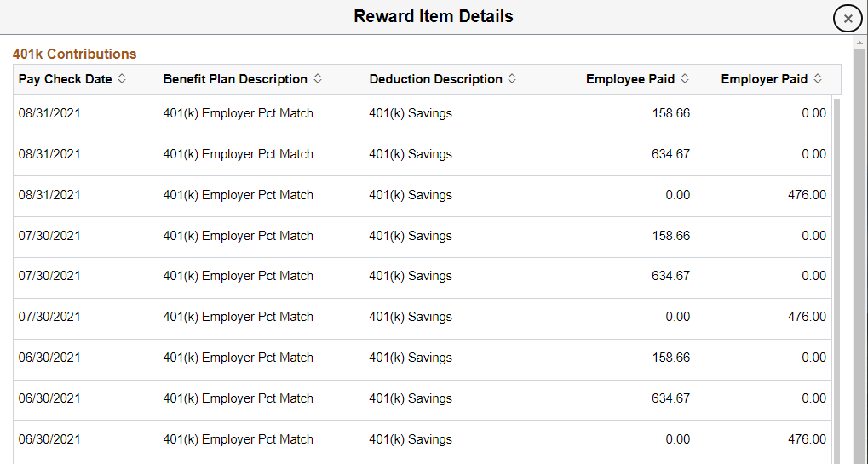Image resolution: width=868 pixels, height=464 pixels.
Task: Click sort icon beside Employer Paid
Action: click(x=818, y=79)
